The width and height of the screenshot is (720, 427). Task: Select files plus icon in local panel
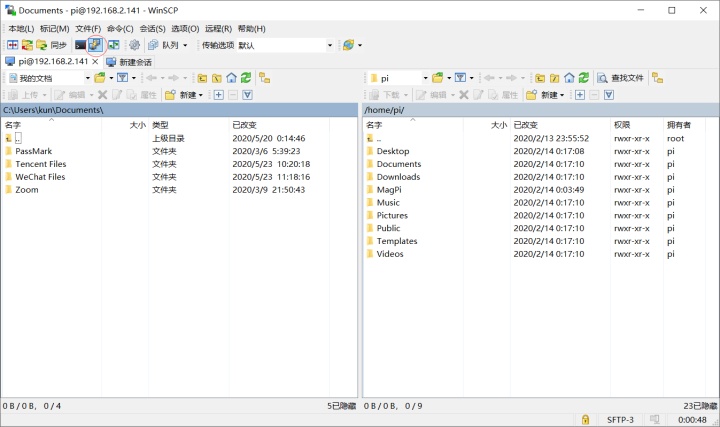219,95
